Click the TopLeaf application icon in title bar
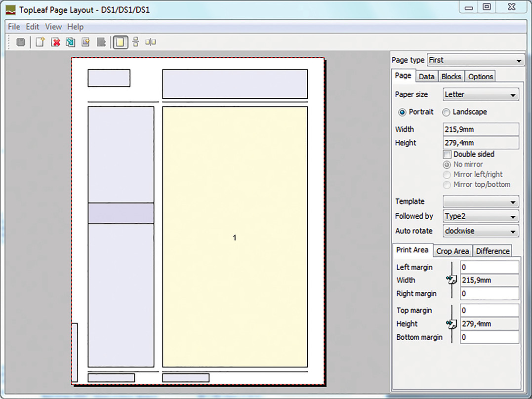Image resolution: width=532 pixels, height=399 pixels. (x=10, y=10)
